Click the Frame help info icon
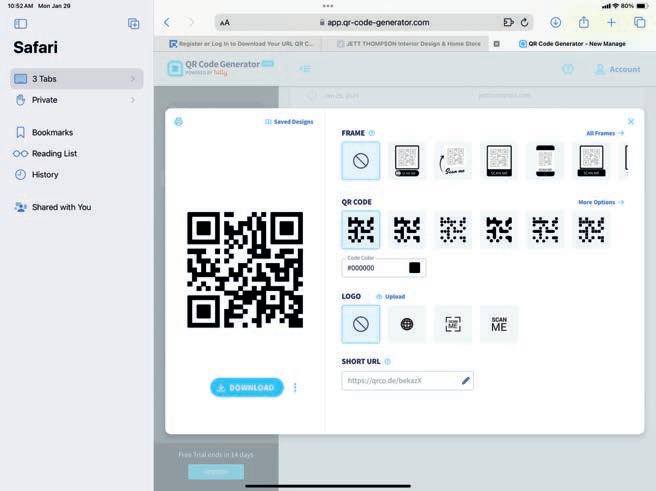The width and height of the screenshot is (656, 491). (x=372, y=133)
